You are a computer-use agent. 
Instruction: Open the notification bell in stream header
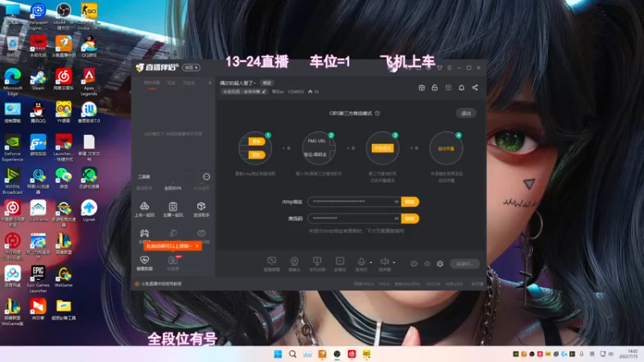tap(461, 88)
